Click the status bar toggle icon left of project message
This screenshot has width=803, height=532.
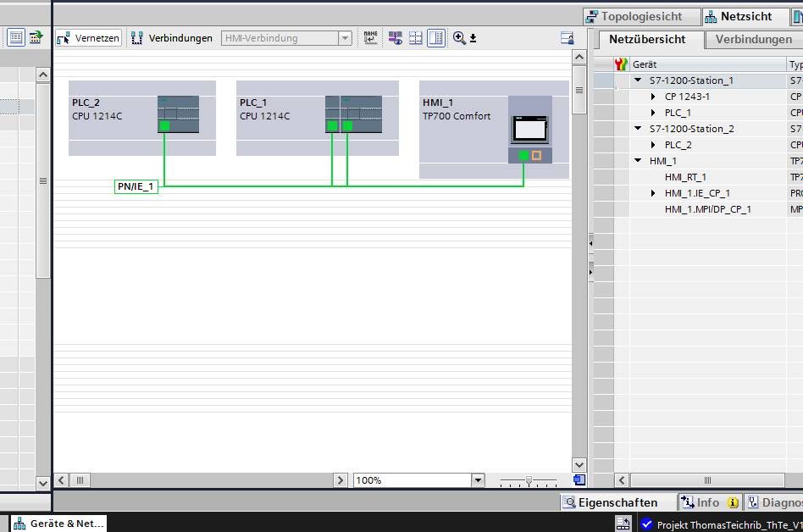[623, 524]
